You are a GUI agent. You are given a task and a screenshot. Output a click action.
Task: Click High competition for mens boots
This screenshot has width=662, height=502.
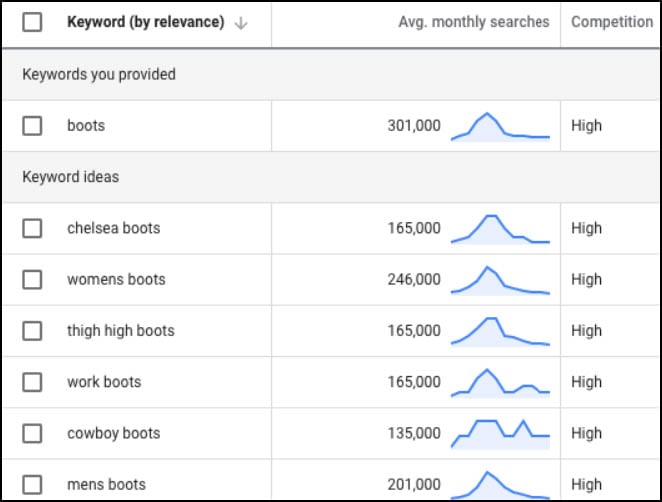[x=586, y=485]
